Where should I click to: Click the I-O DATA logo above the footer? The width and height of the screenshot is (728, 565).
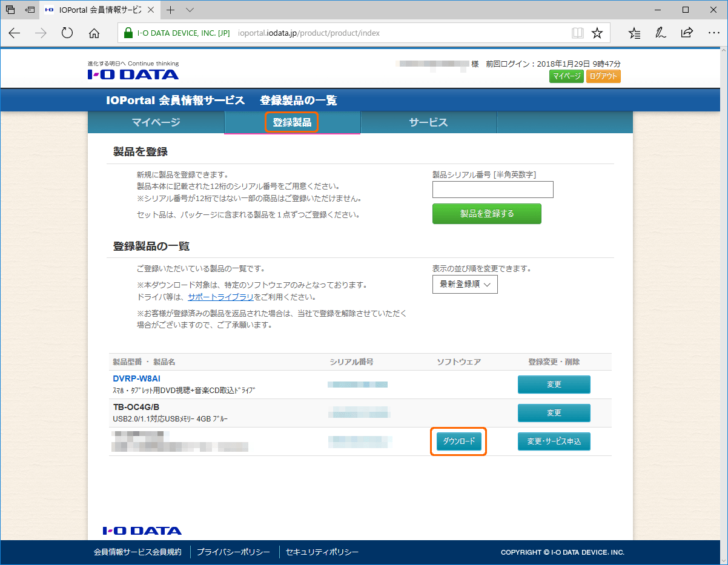142,531
